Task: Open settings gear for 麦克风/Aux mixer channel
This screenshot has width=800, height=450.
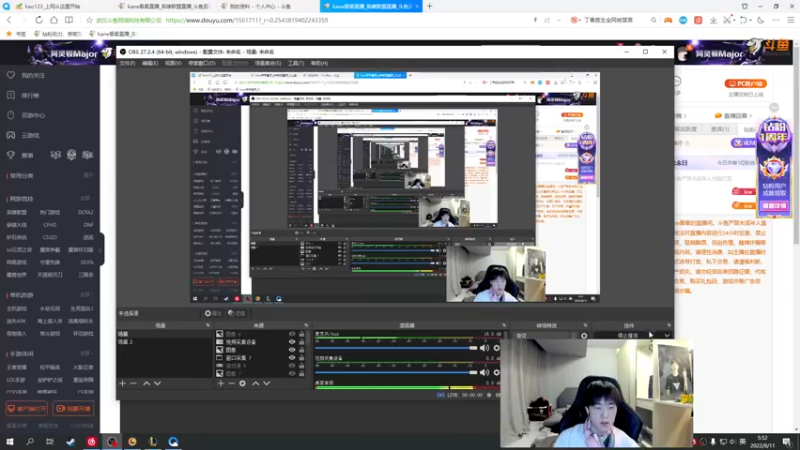Action: click(x=496, y=348)
